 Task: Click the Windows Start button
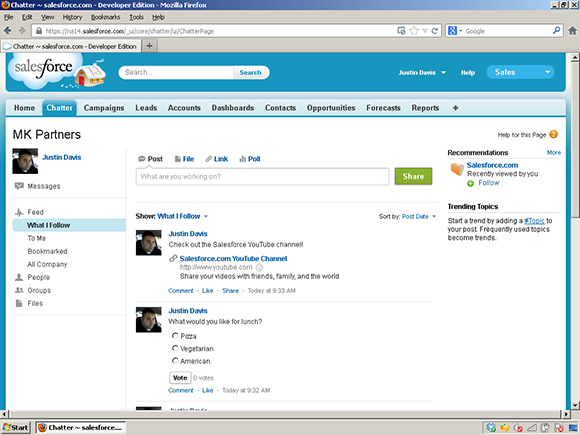pos(16,427)
